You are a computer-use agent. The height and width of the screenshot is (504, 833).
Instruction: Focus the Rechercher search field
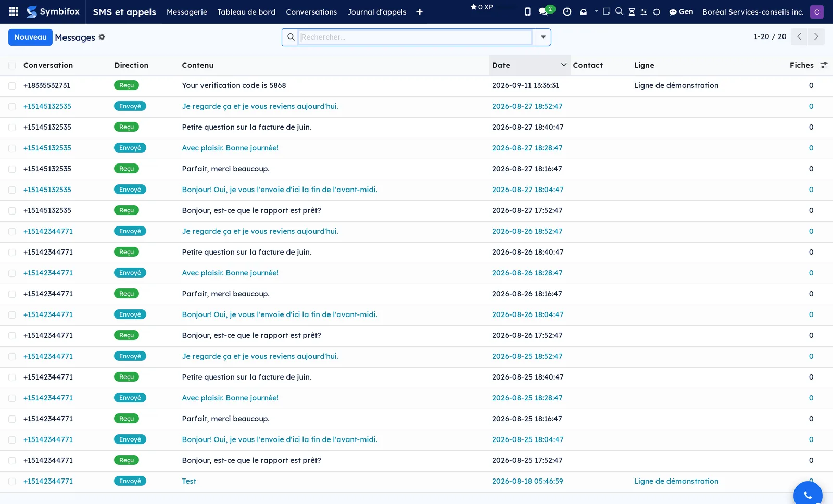[415, 37]
